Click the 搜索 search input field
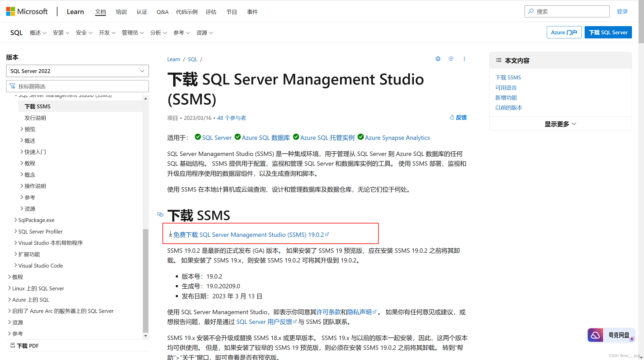644x360 pixels. (x=567, y=11)
